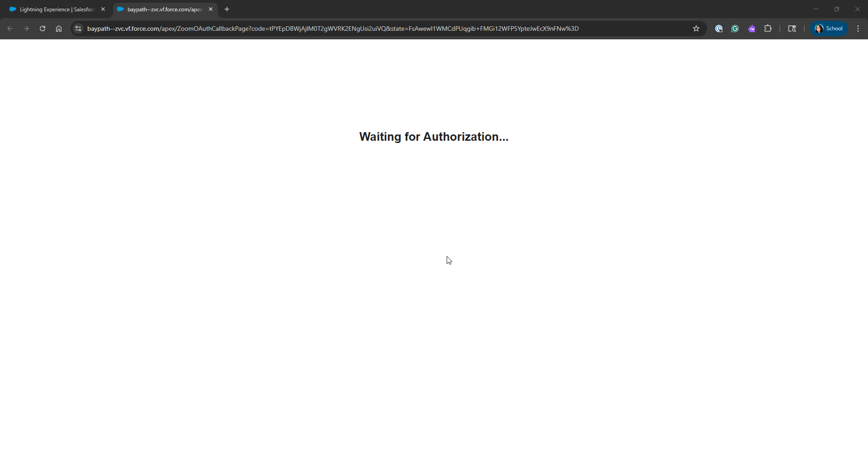Screen dimensions: 868x467
Task: Bookmark this page with the star
Action: tap(696, 29)
